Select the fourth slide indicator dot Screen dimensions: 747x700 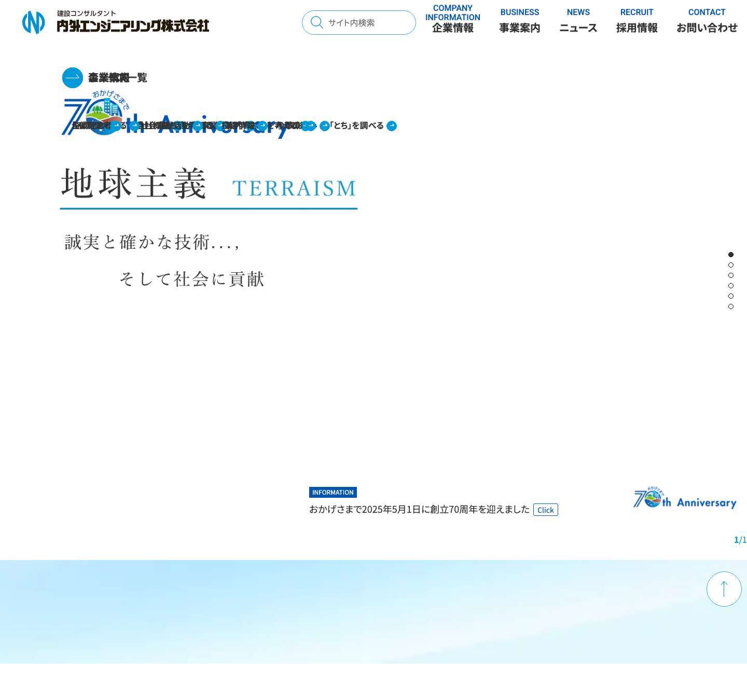click(731, 286)
